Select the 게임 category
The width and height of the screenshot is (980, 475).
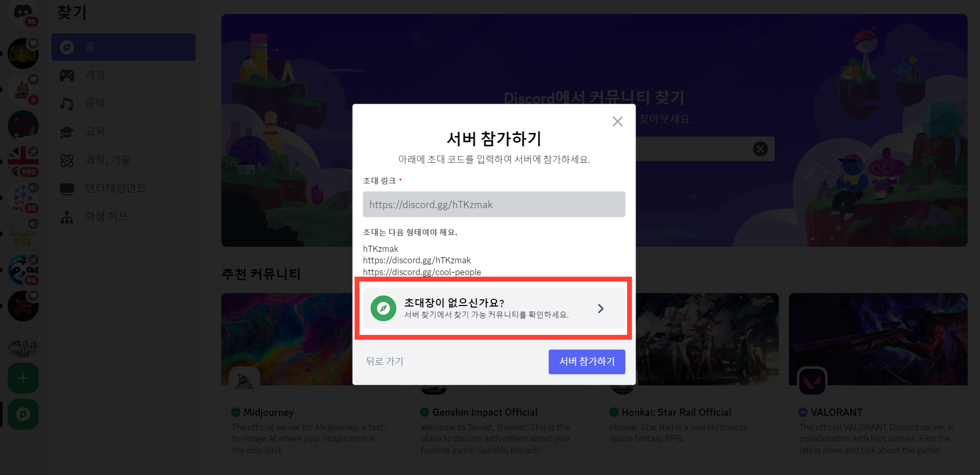(124, 75)
